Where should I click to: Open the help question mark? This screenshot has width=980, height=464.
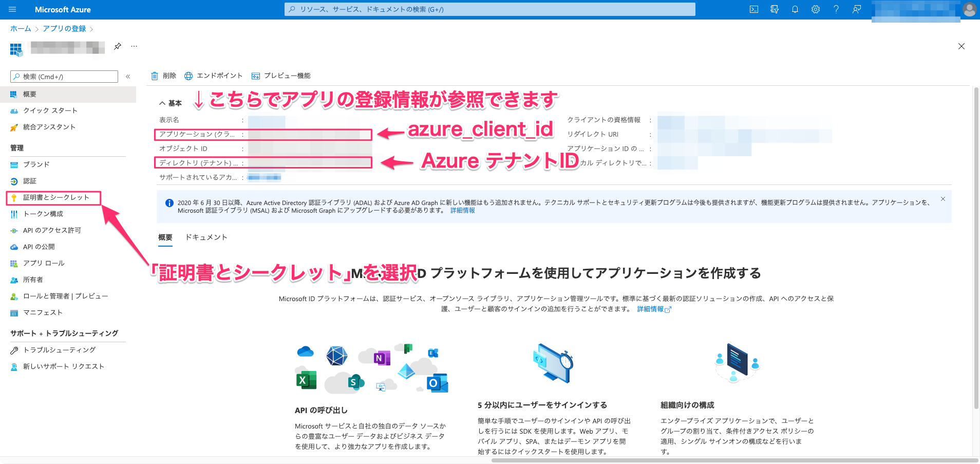[x=836, y=9]
